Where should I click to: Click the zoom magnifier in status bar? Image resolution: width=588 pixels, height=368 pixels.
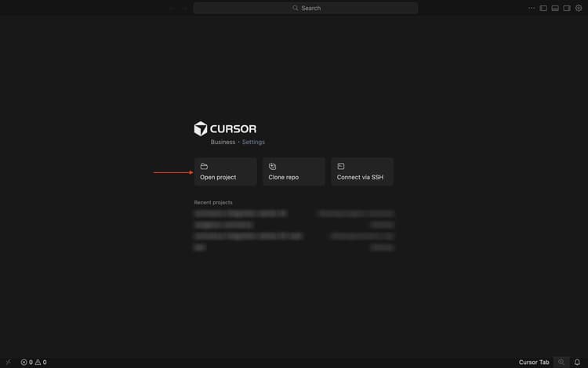coord(561,362)
